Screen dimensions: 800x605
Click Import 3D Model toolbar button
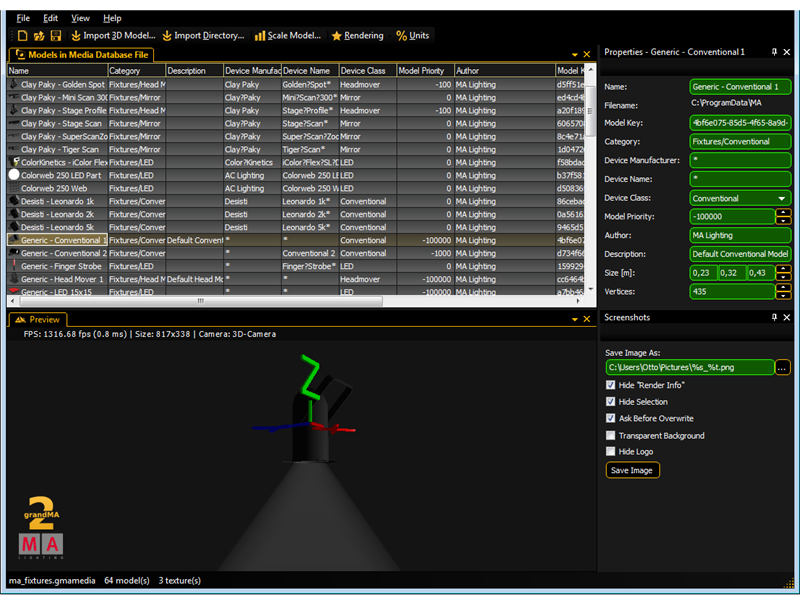pos(113,36)
